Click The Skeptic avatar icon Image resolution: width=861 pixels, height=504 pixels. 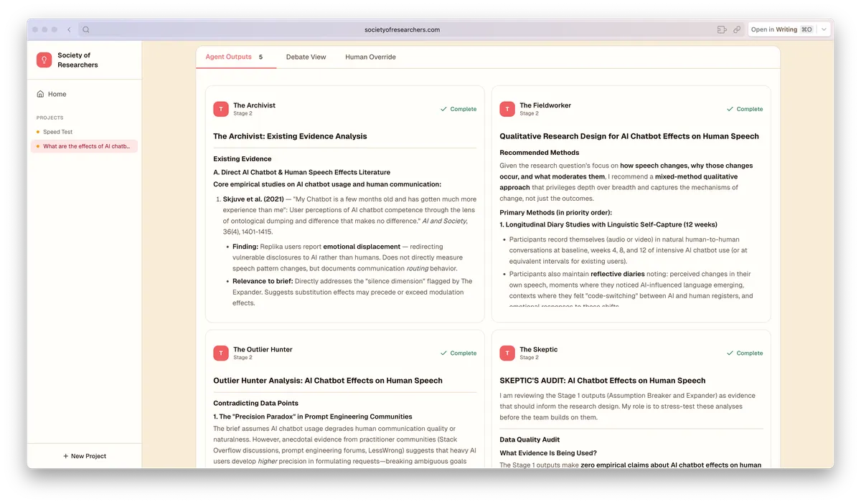pos(507,353)
